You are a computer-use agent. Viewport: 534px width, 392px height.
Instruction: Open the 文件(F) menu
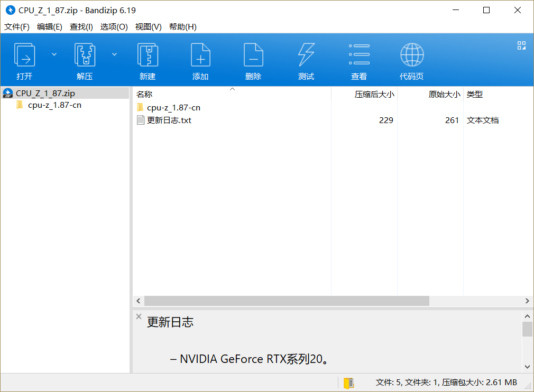17,27
